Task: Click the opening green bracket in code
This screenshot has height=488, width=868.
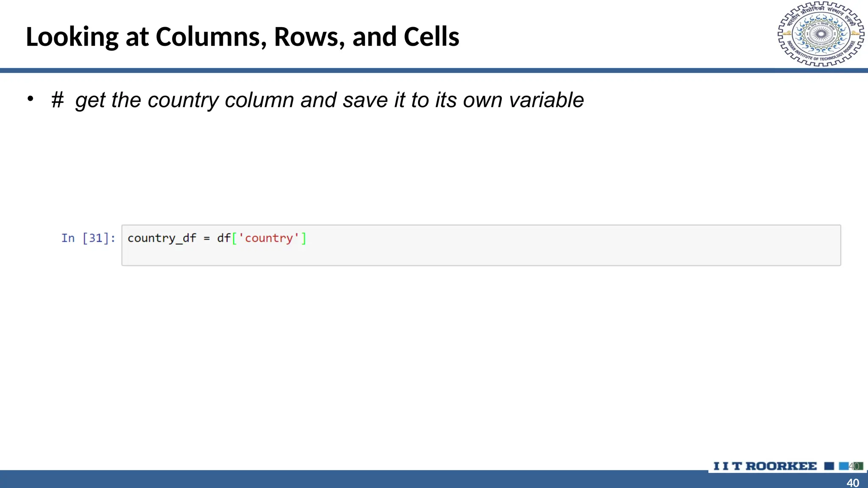Action: tap(234, 238)
